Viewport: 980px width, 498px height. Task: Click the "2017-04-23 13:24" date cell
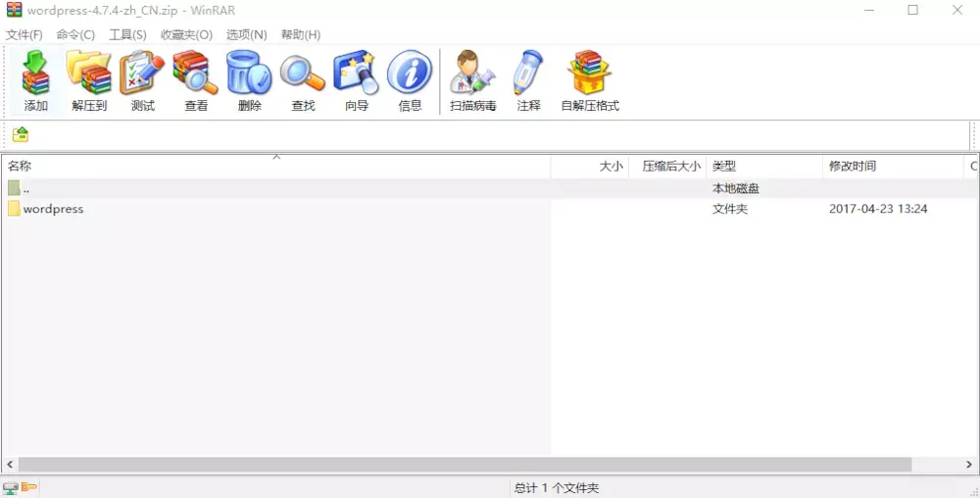[x=878, y=209]
